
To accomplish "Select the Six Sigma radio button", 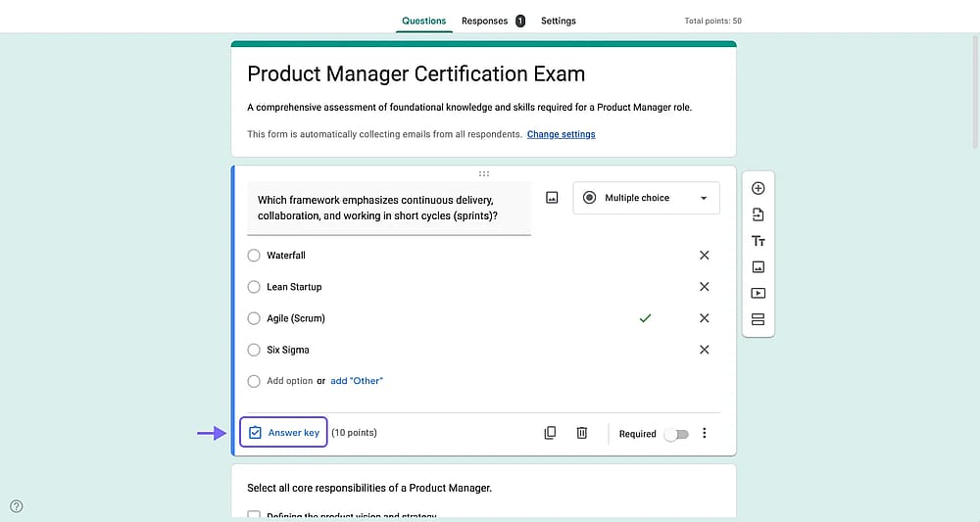I will [x=254, y=350].
